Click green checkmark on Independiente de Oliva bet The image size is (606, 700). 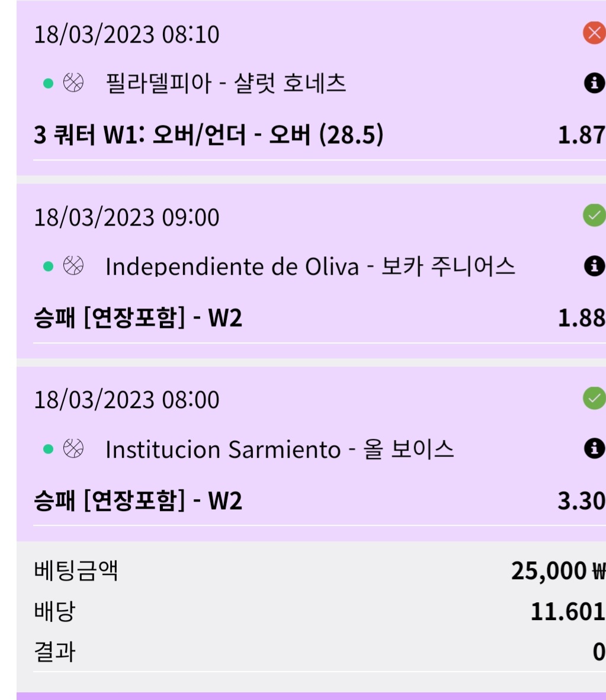coord(594,215)
